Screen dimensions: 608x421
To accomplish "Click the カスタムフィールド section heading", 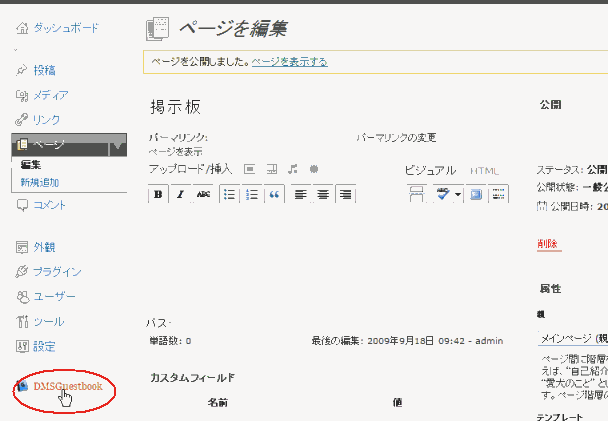I will 193,377.
